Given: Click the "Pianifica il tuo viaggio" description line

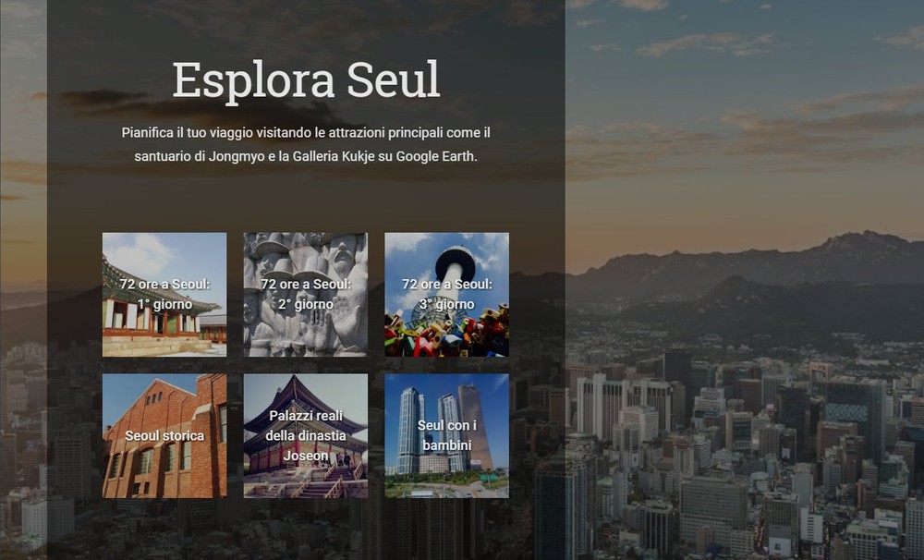Looking at the screenshot, I should pyautogui.click(x=306, y=133).
